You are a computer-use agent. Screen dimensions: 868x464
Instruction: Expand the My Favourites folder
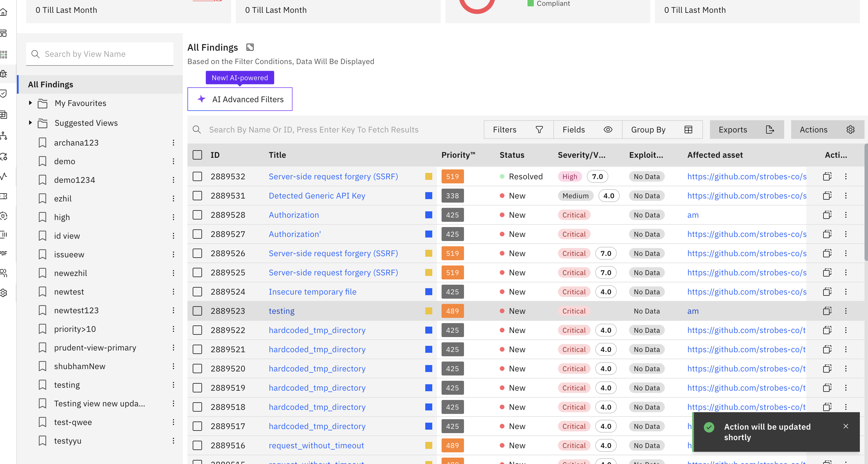coord(30,103)
